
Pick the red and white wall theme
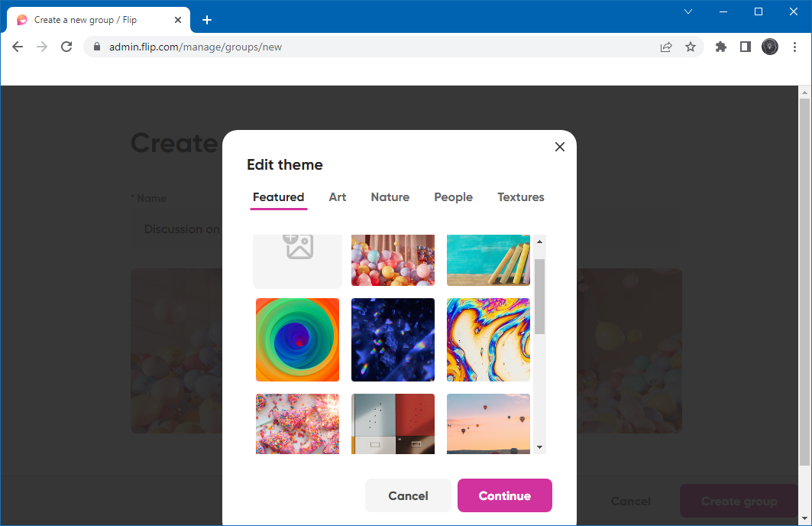(x=393, y=424)
